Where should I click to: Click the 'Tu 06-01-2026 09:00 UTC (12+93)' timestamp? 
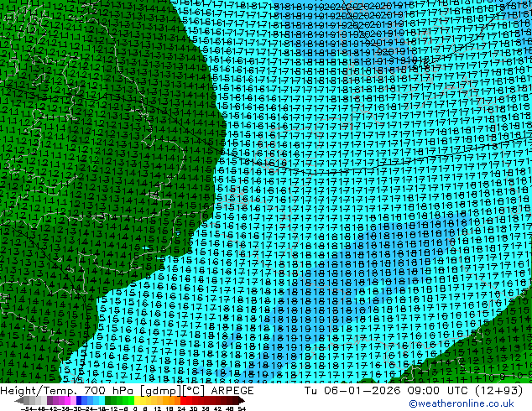[x=414, y=391]
